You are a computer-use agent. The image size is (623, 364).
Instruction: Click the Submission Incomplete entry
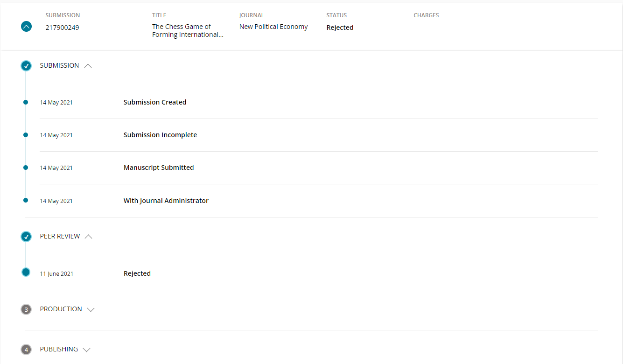tap(160, 135)
